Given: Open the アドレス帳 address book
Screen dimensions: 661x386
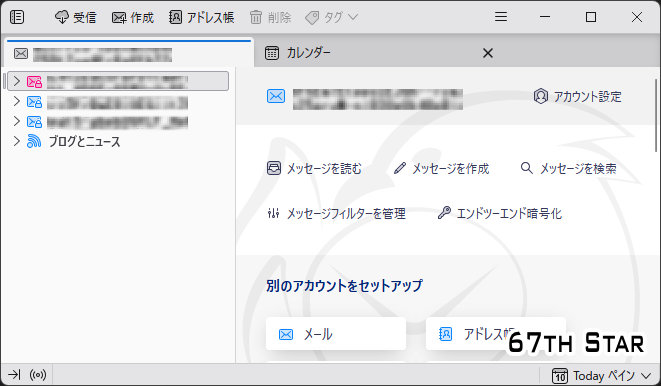Looking at the screenshot, I should click(202, 17).
